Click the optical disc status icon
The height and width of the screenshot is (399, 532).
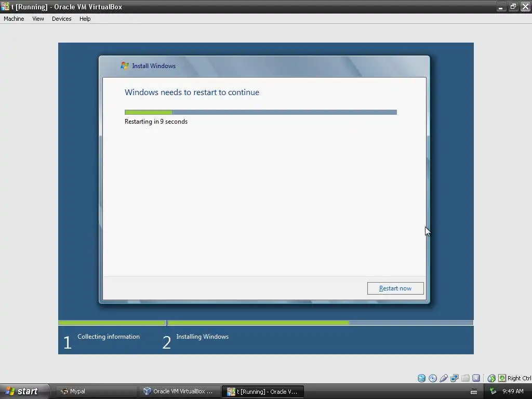coord(433,378)
